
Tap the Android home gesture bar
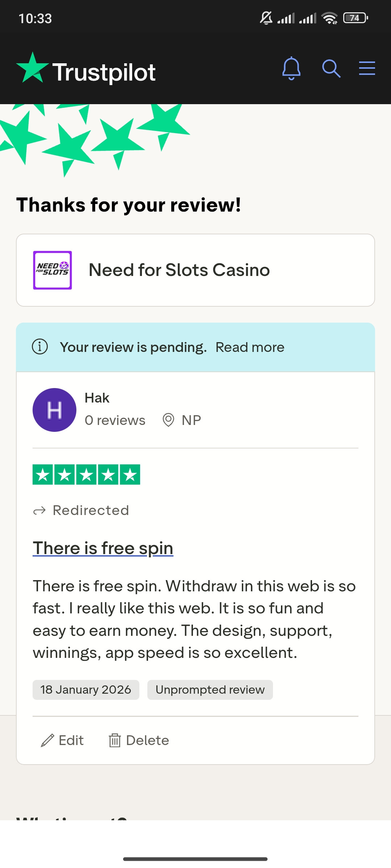click(x=195, y=859)
